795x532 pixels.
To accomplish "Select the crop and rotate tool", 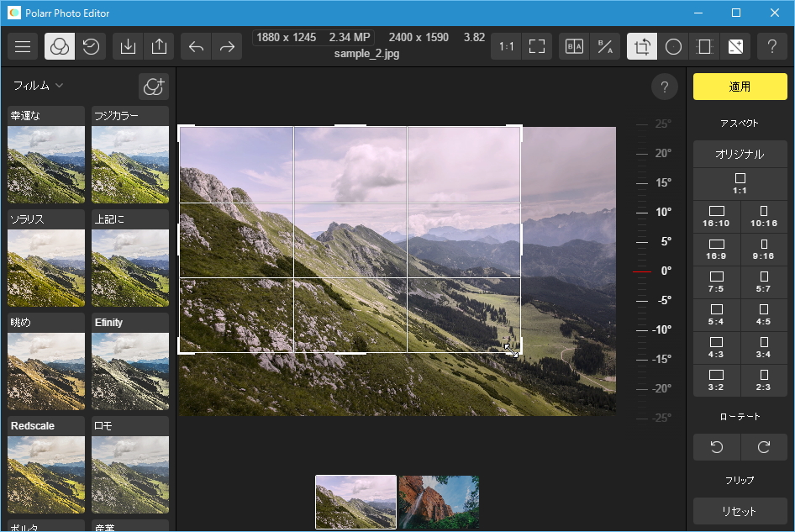I will (x=642, y=47).
